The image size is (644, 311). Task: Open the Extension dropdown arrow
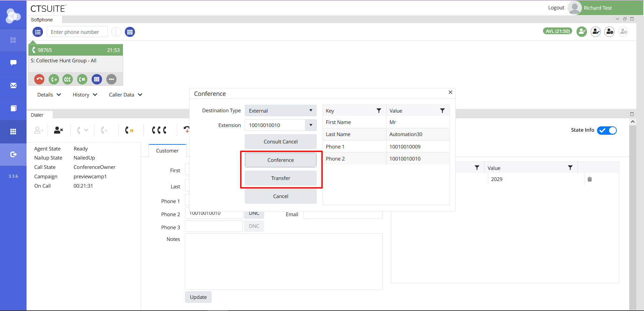pos(311,125)
